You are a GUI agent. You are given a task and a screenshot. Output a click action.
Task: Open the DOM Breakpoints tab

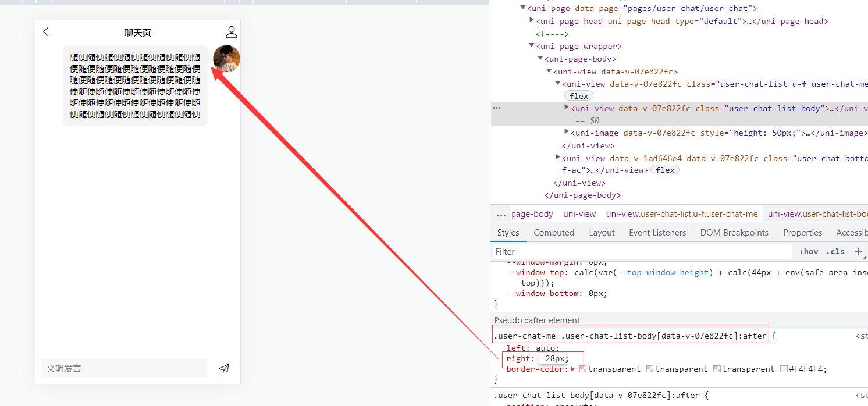click(x=734, y=233)
